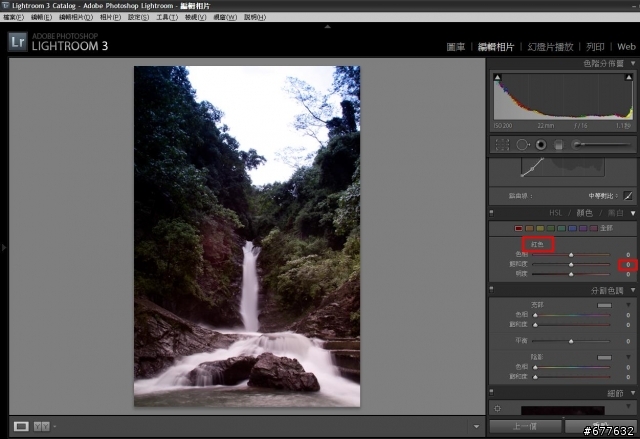Select the green color swatch
This screenshot has height=439, width=640.
[551, 228]
